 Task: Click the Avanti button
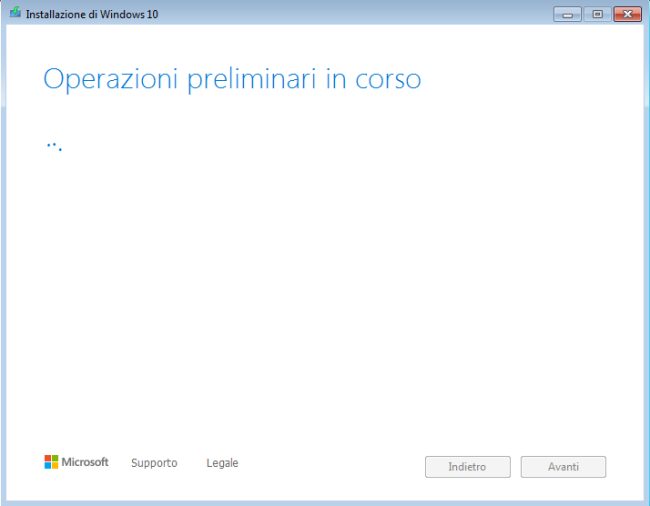(563, 467)
